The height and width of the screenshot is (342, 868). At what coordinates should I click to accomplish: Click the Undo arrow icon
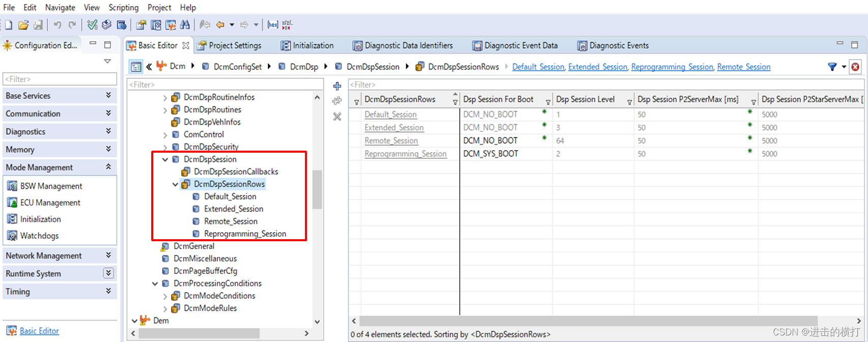[x=58, y=25]
